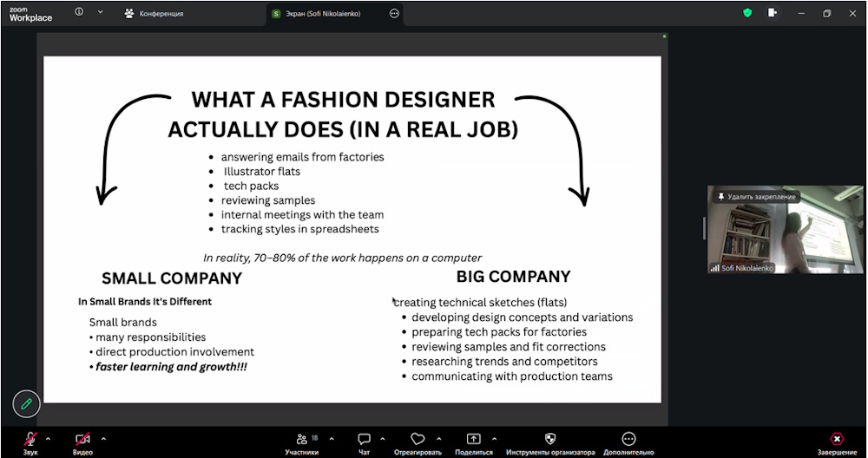Image resolution: width=868 pixels, height=458 pixels.
Task: Unmute the microphone with Звук
Action: [x=30, y=440]
